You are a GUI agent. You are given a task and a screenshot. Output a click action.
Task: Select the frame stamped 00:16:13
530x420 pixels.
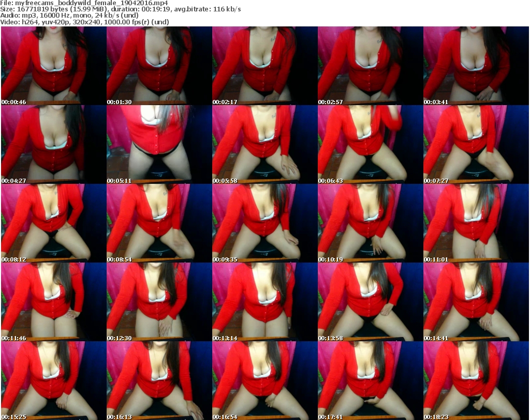(x=159, y=381)
